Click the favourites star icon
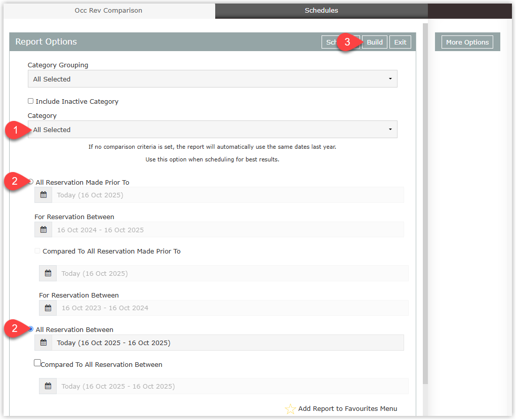This screenshot has width=516, height=420. 290,409
